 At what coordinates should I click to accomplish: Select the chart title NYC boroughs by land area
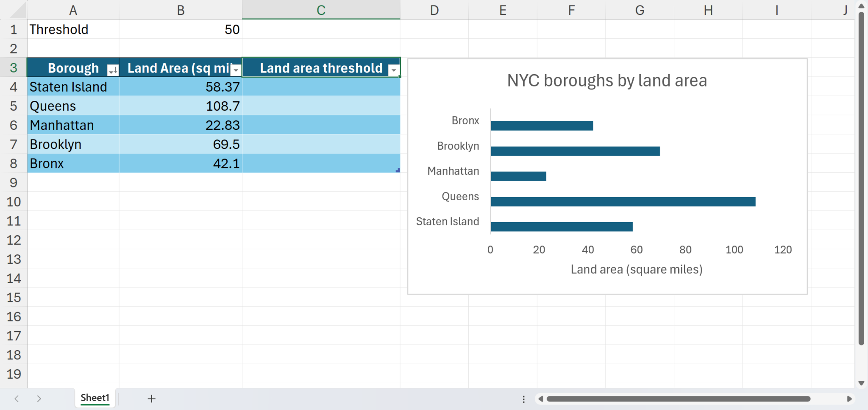tap(606, 81)
